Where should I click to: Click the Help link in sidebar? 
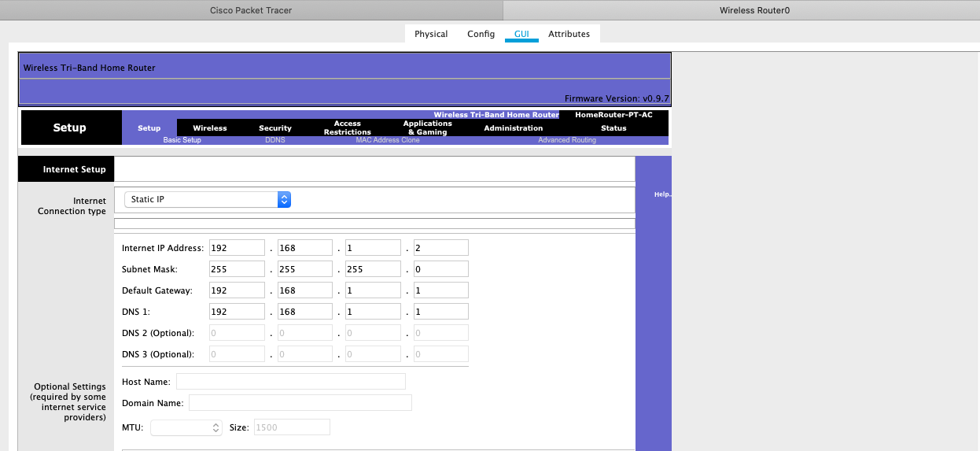click(663, 194)
